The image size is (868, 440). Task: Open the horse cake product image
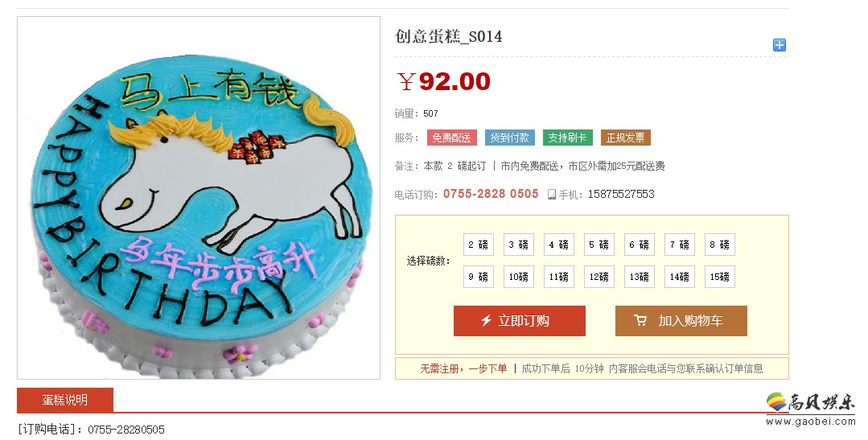click(x=199, y=198)
